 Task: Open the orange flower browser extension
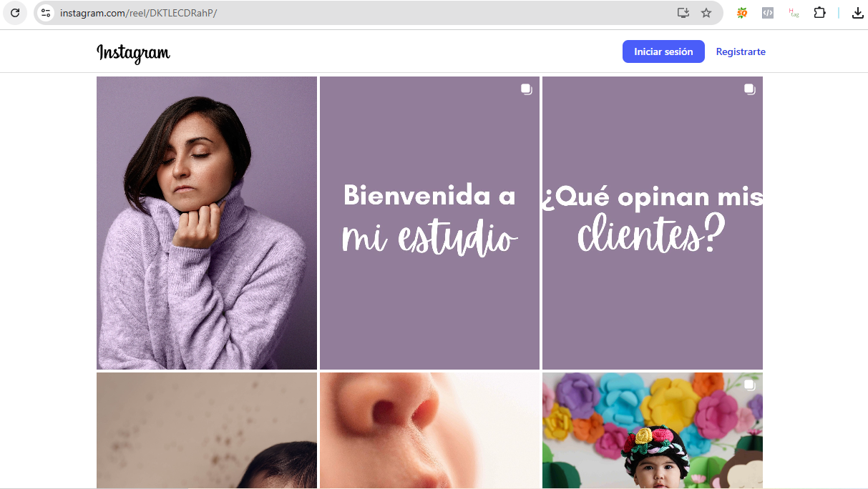742,13
